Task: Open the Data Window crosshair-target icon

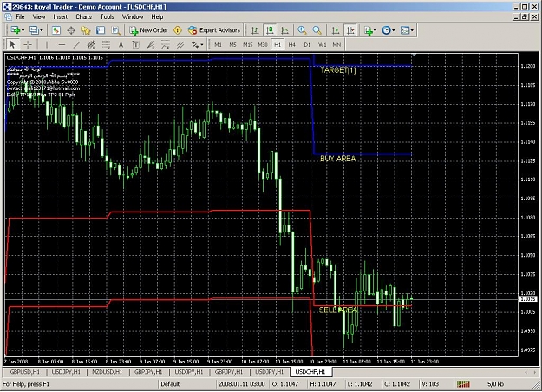Action: coord(71,30)
